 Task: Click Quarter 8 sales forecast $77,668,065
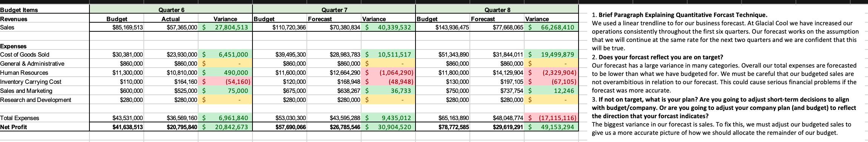tap(497, 27)
